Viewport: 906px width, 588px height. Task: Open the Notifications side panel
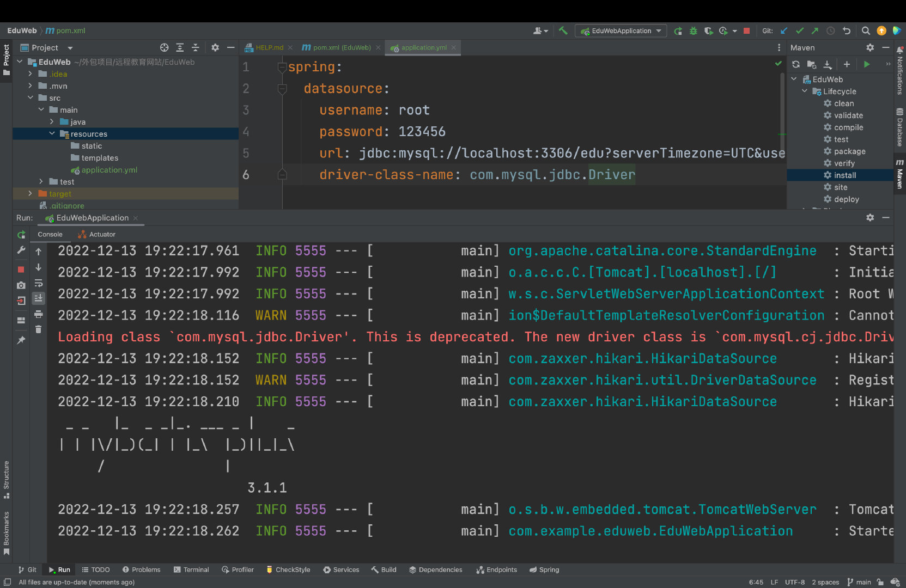coord(899,71)
